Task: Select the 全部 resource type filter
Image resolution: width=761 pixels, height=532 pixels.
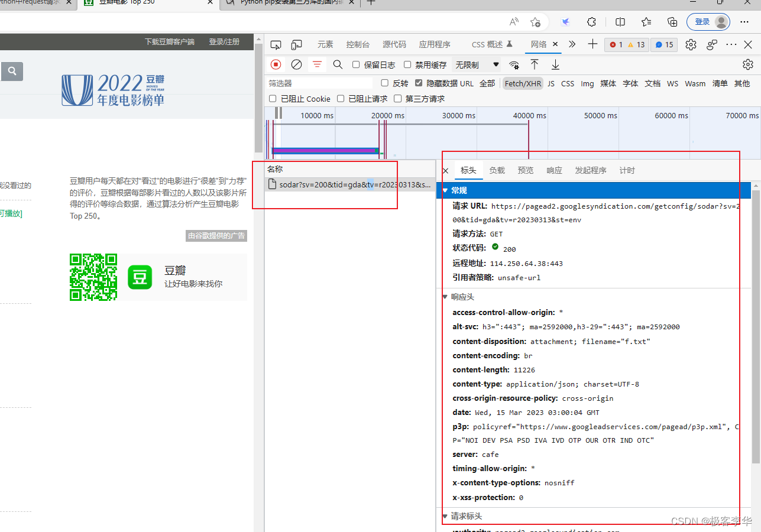Action: (487, 83)
